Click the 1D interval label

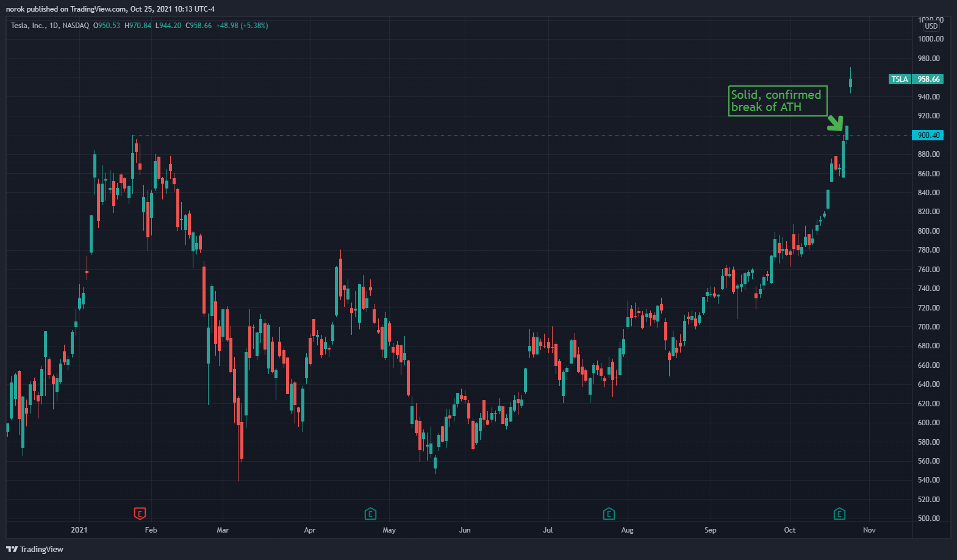54,26
